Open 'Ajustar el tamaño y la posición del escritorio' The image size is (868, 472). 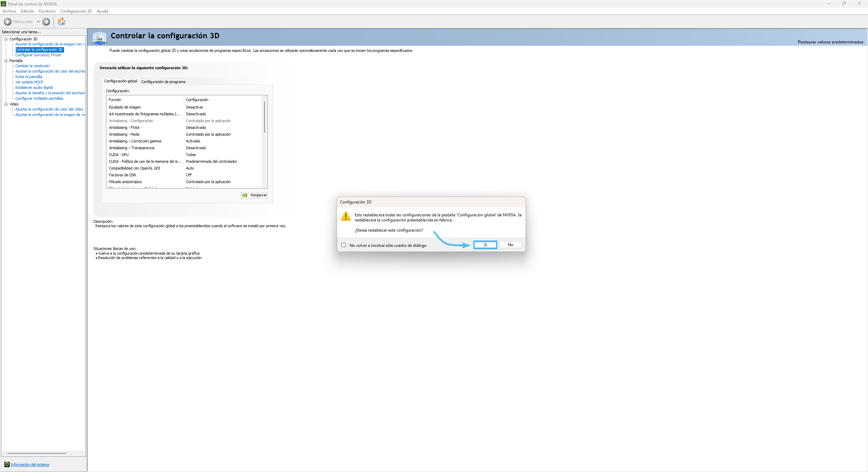[x=50, y=93]
